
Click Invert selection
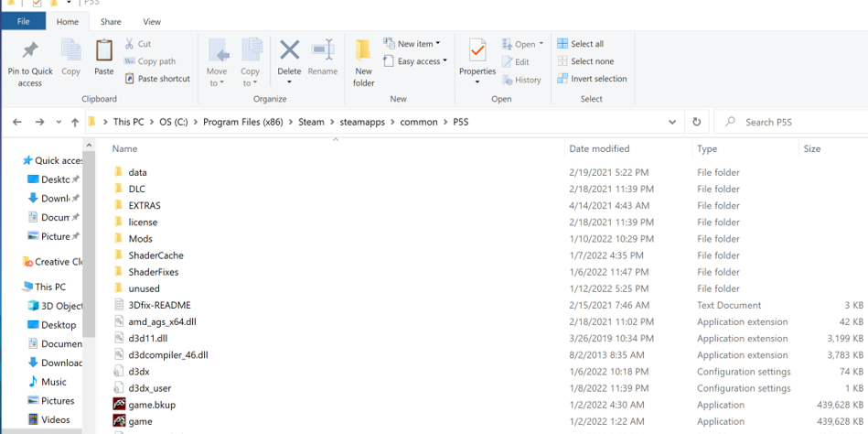(592, 79)
